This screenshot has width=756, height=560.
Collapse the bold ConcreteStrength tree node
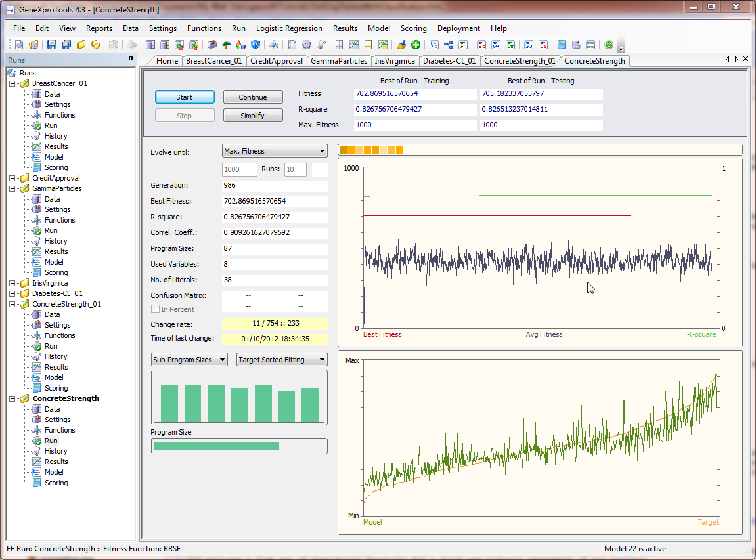12,398
